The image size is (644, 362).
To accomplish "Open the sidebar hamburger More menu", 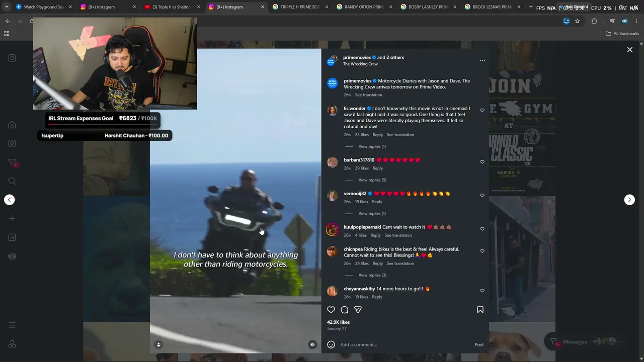I will 12,325.
